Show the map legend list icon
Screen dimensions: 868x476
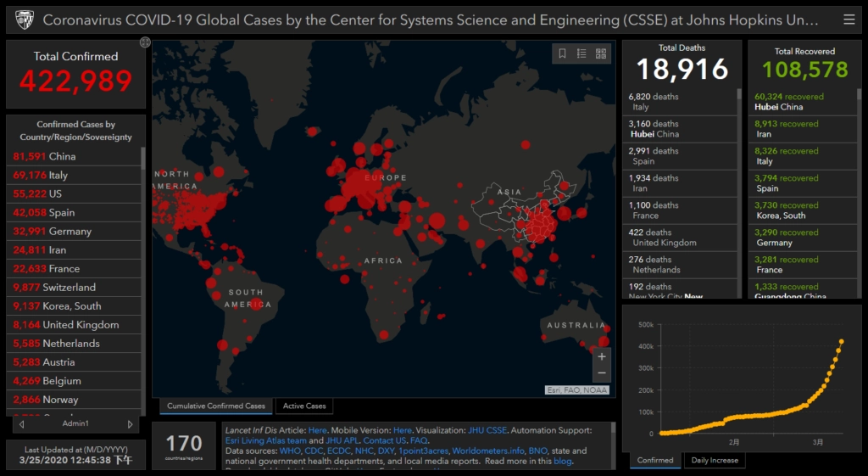(581, 53)
